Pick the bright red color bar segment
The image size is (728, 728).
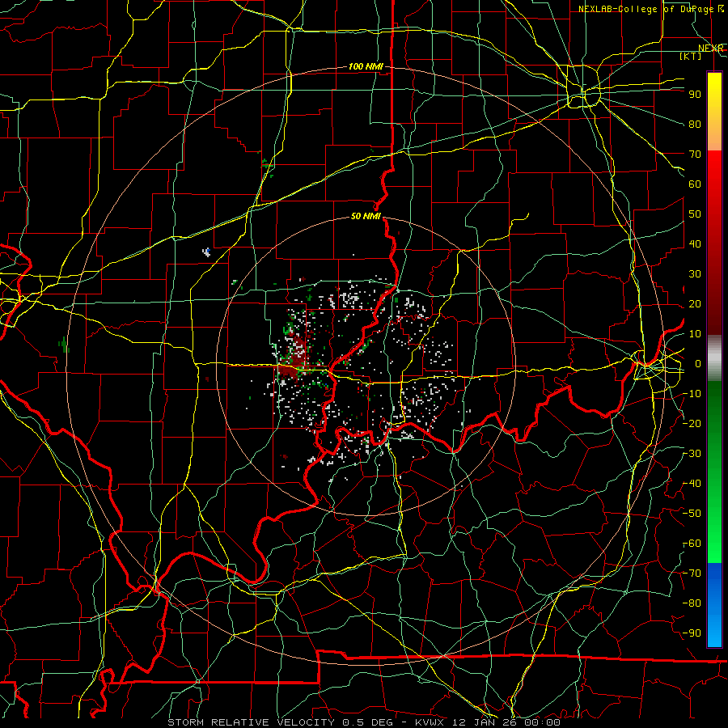tap(714, 167)
